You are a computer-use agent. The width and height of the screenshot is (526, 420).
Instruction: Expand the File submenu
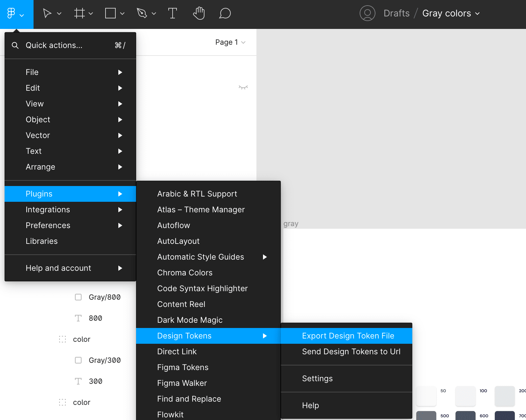pyautogui.click(x=70, y=72)
